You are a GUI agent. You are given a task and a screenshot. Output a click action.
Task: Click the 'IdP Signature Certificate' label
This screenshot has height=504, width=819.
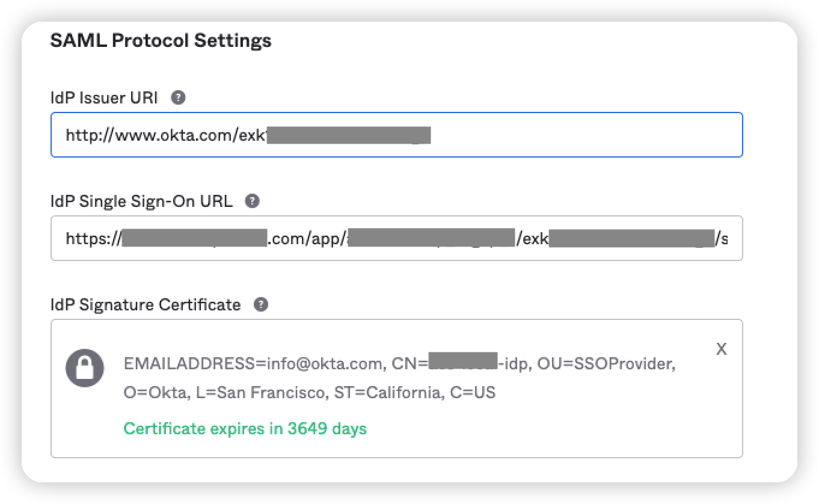pos(146,304)
